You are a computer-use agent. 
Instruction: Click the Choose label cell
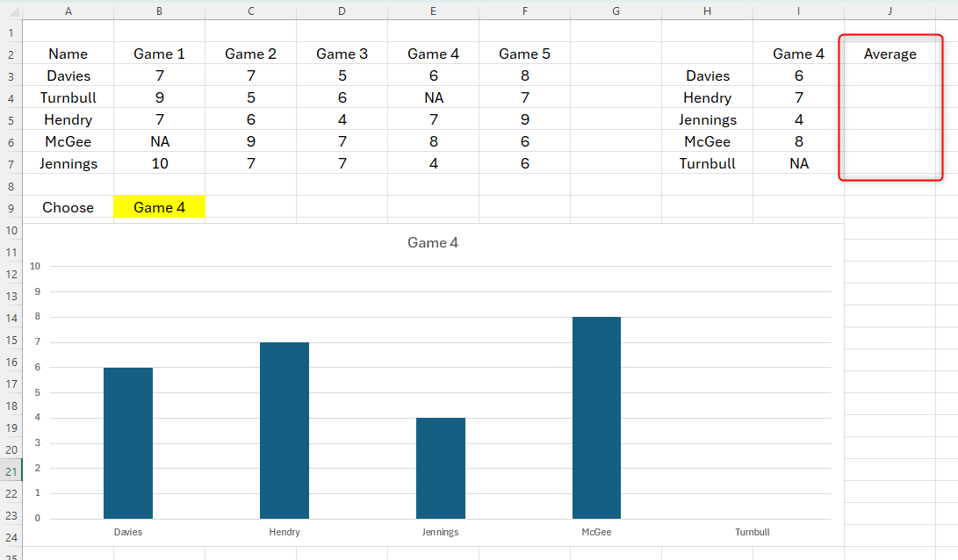[68, 207]
